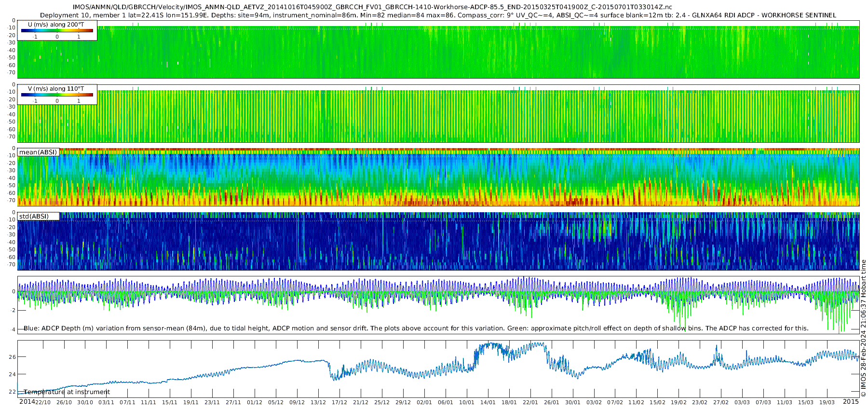Click the '30/10' date tick label
The height and width of the screenshot is (410, 868).
(85, 402)
